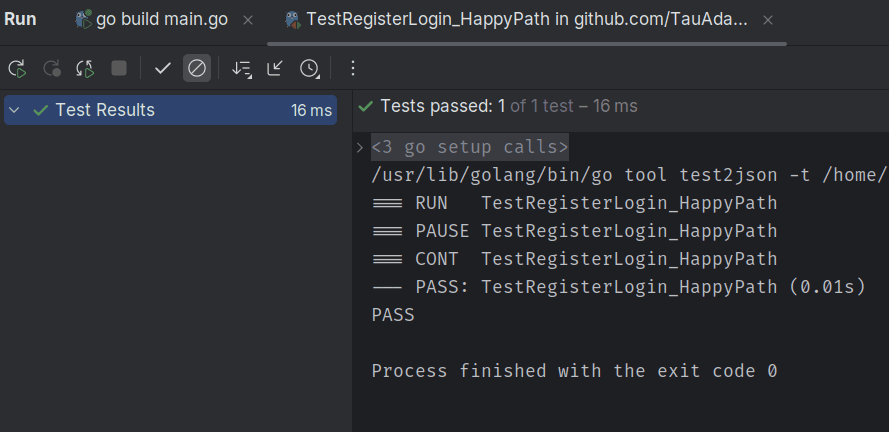Switch to 'go build main.go' tab
Viewport: 889px width, 432px height.
tap(160, 19)
